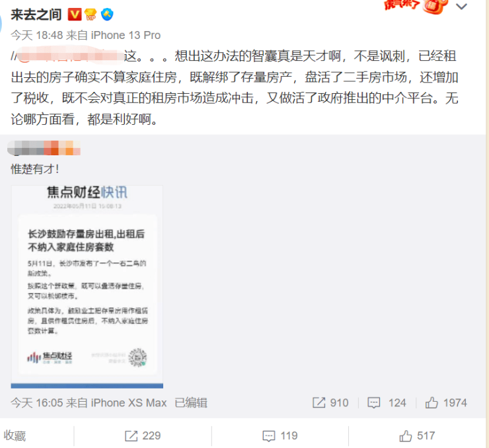Open the 119 comments on this post
The width and height of the screenshot is (489, 448).
(280, 436)
